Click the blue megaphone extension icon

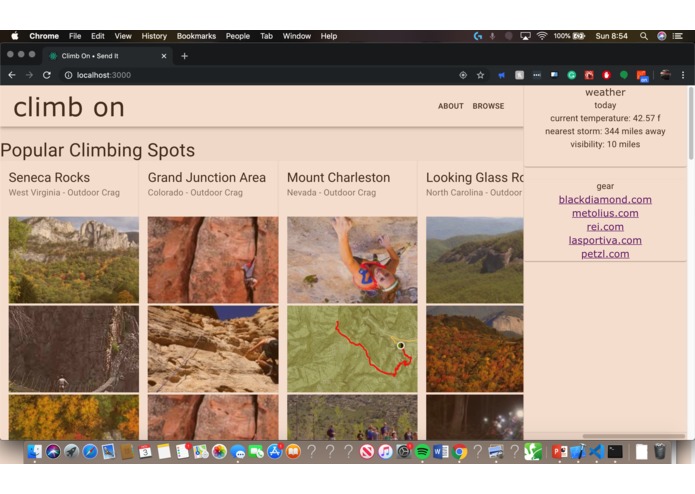coord(502,75)
